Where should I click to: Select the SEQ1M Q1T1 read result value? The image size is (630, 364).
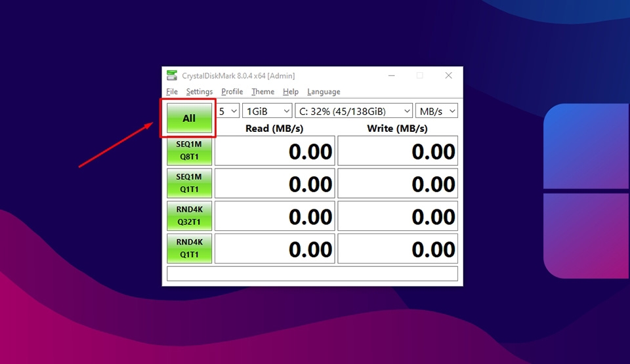point(275,183)
